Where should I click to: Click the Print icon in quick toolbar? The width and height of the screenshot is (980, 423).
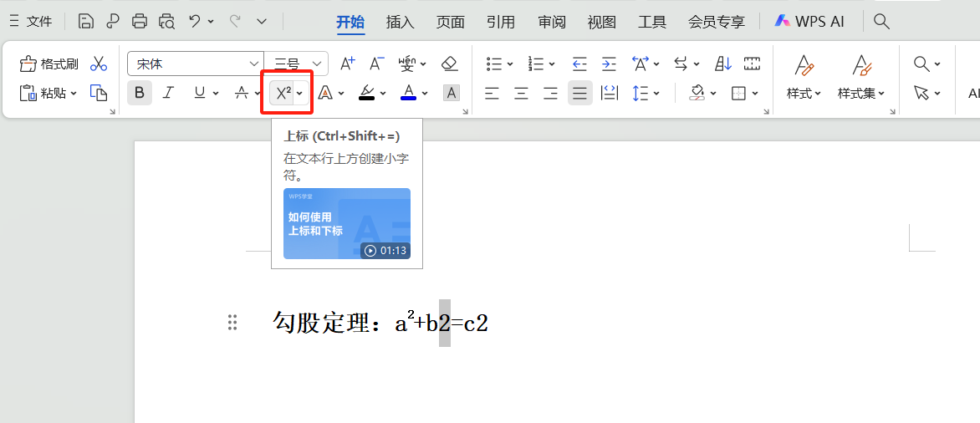(140, 22)
